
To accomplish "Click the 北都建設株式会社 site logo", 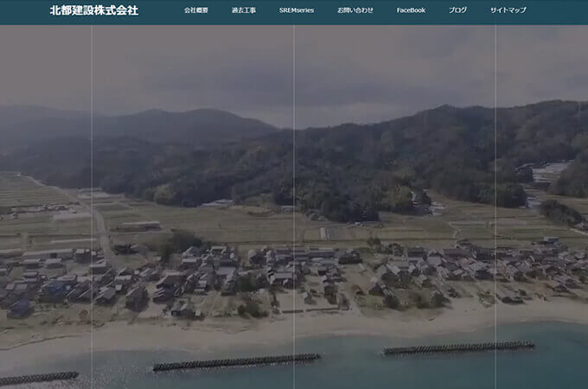I will (93, 10).
